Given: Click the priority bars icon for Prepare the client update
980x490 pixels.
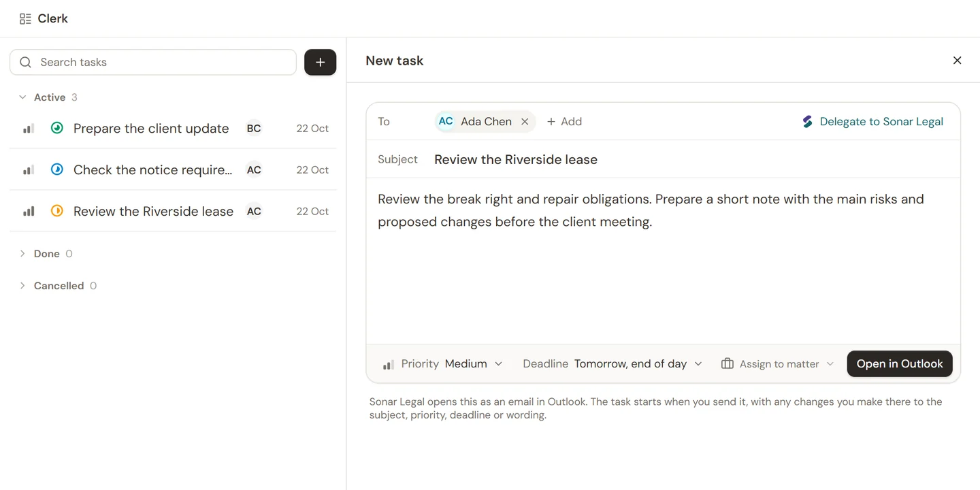Looking at the screenshot, I should 29,128.
